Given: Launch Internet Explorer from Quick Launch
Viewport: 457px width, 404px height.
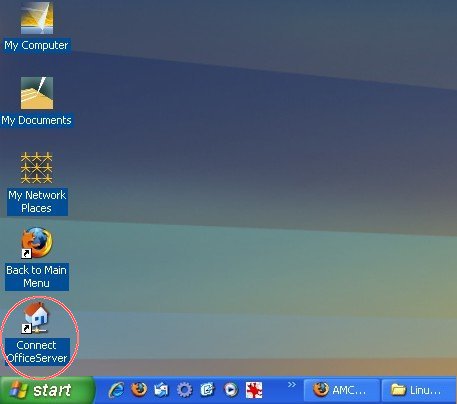Looking at the screenshot, I should [116, 390].
